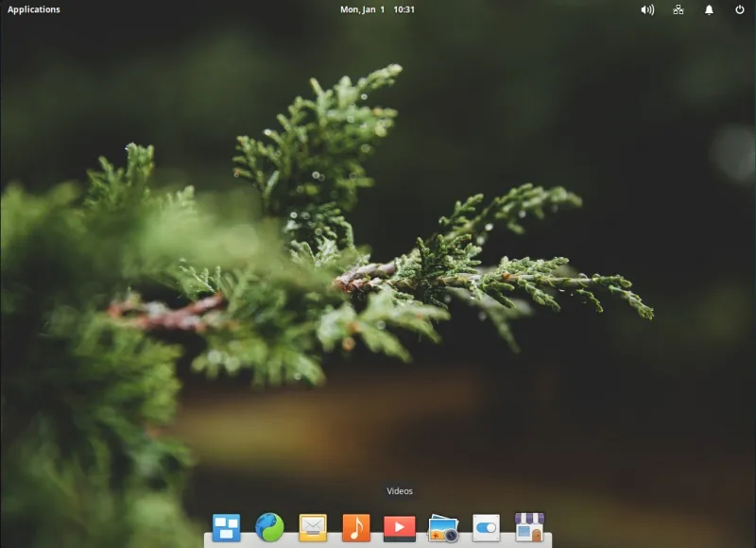
Task: Expand the network indicator menu
Action: pyautogui.click(x=679, y=9)
